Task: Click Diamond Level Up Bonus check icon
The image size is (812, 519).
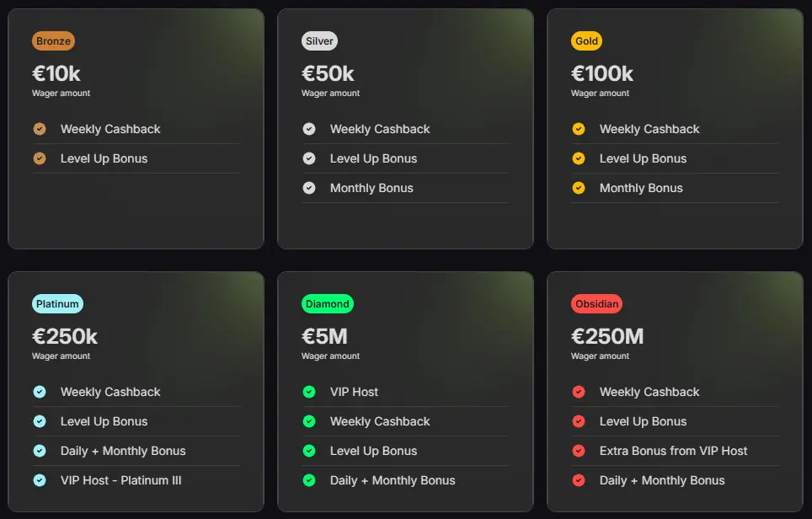Action: tap(309, 451)
